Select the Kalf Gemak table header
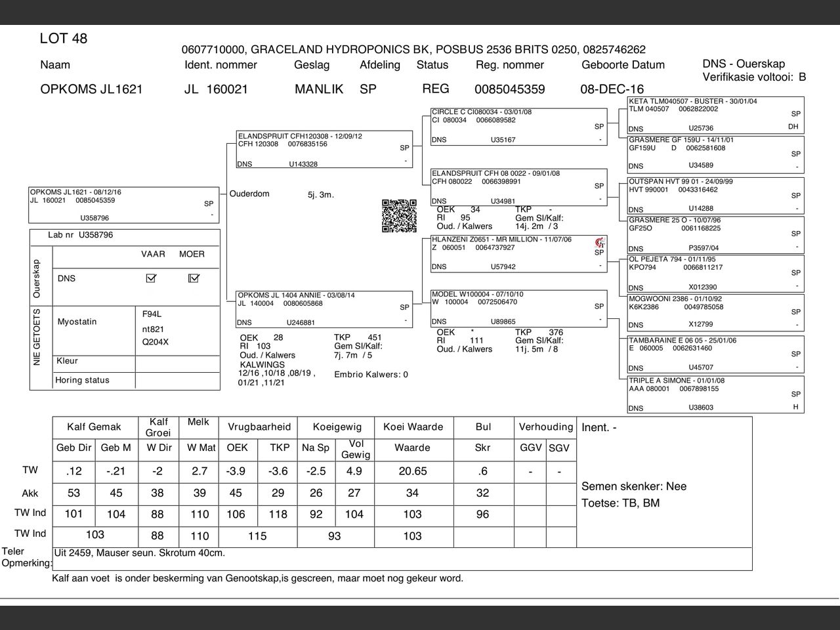Viewport: 840px width, 630px height. (94, 427)
